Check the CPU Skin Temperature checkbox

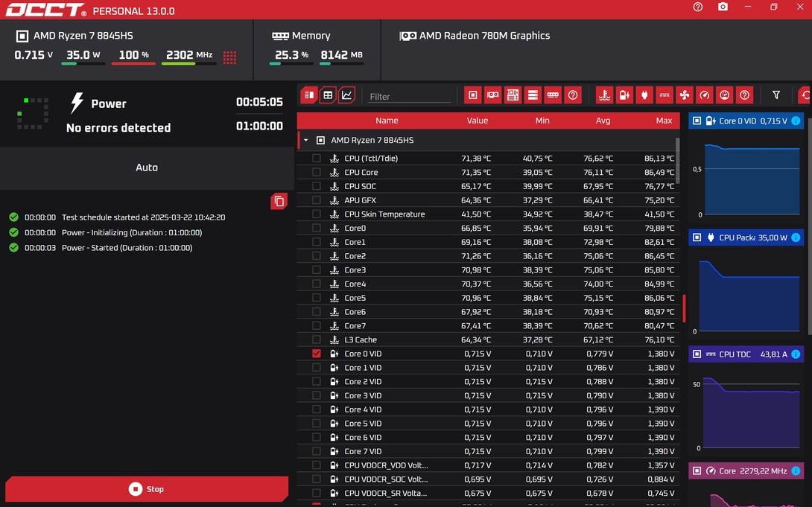pos(317,214)
